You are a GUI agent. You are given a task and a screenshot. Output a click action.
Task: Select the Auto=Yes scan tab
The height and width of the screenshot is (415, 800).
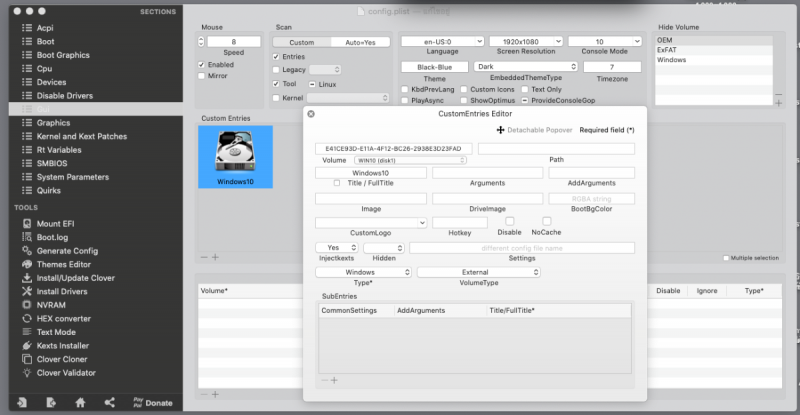[x=360, y=42]
